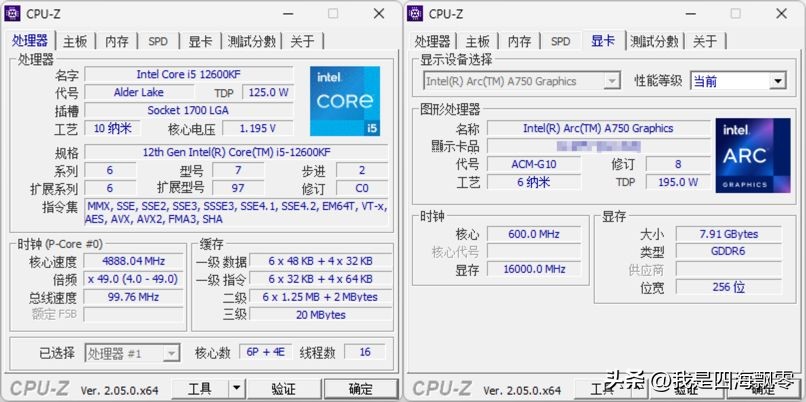Click the memory clock 16000.0 MHz value
This screenshot has height=402, width=806.
(x=534, y=269)
